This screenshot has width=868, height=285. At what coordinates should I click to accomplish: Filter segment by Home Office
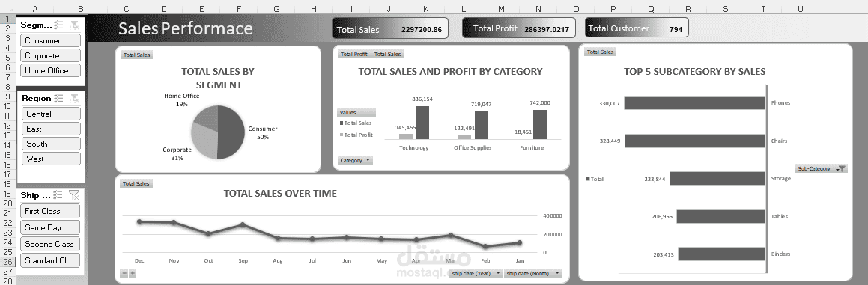(x=50, y=70)
